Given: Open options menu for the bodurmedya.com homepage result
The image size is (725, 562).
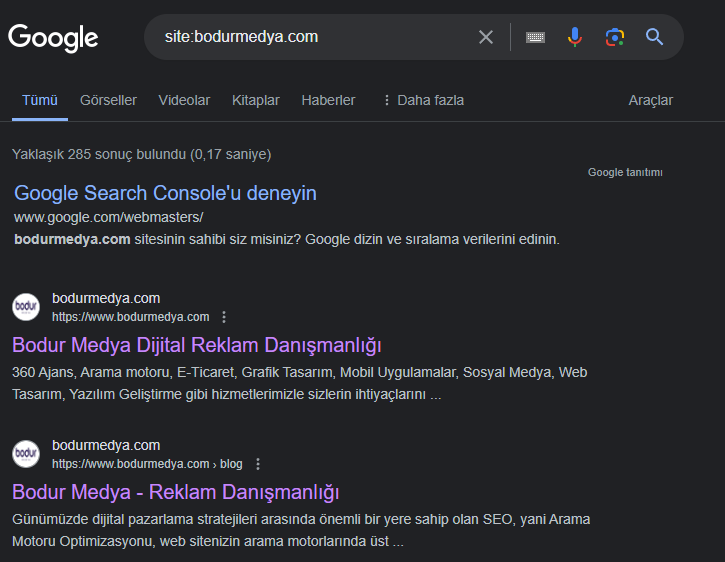Looking at the screenshot, I should click(224, 317).
